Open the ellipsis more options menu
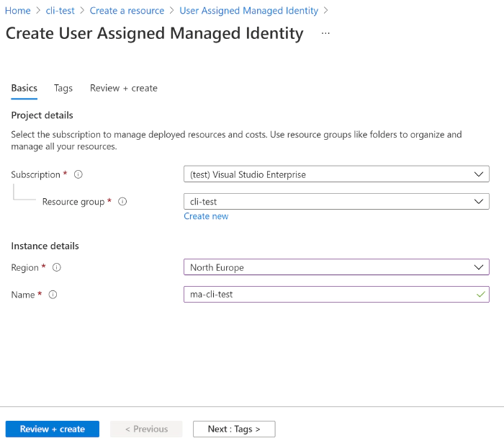The height and width of the screenshot is (446, 504). [325, 33]
